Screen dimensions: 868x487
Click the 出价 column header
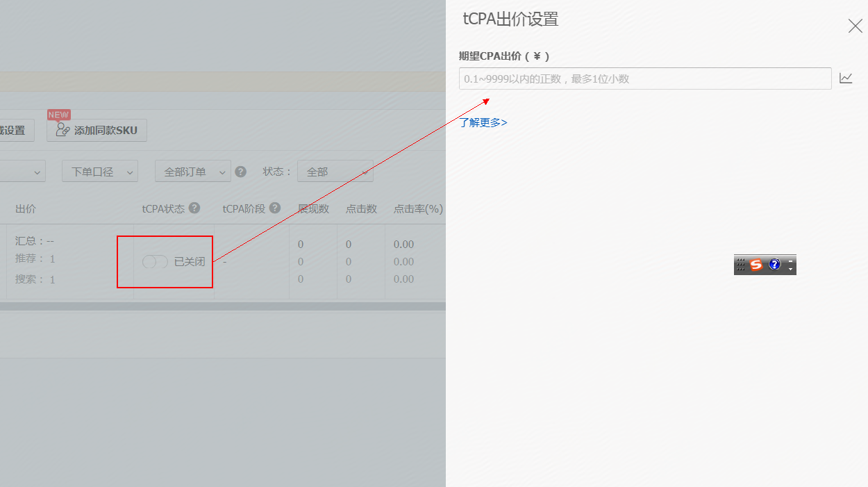(26, 208)
